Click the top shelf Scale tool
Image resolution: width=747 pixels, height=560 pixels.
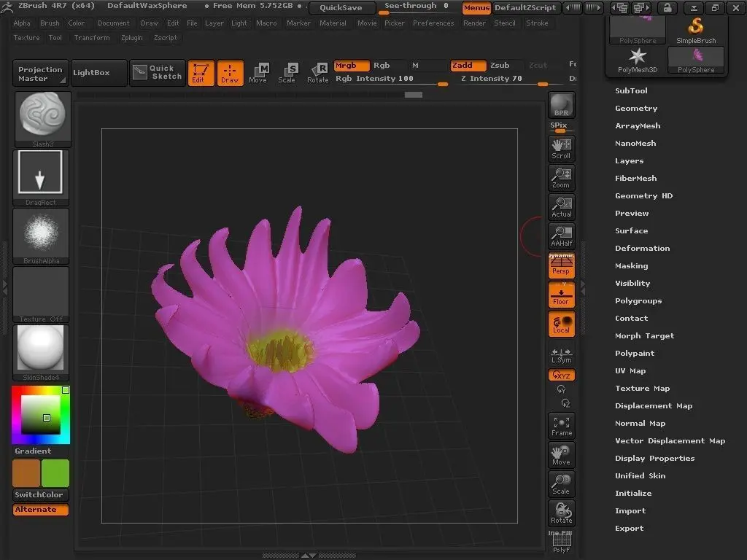287,74
